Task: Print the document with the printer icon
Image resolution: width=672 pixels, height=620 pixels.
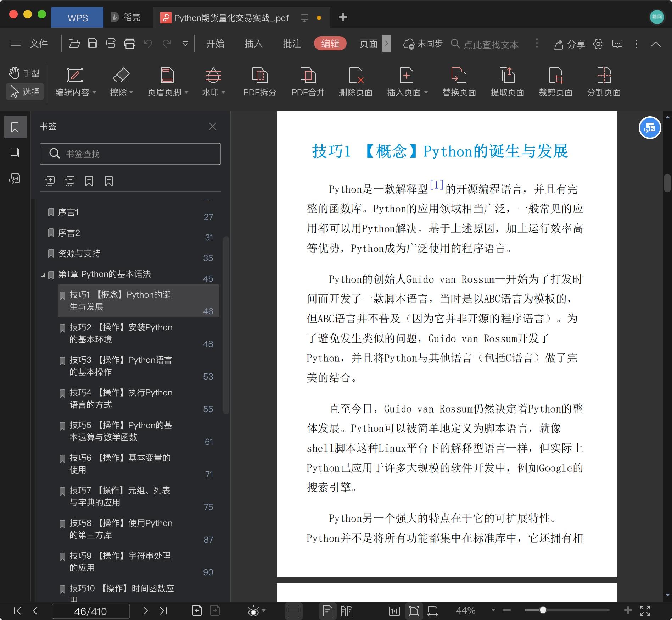Action: 111,43
